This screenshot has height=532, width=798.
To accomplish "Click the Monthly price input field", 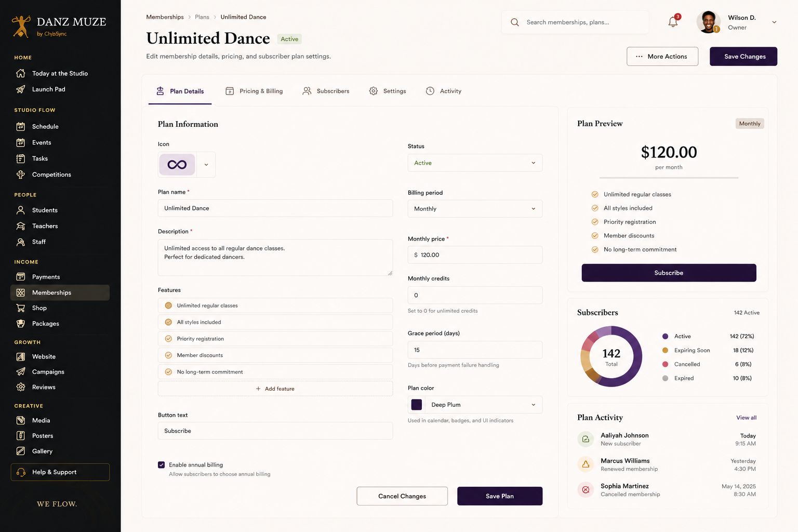I will [475, 255].
